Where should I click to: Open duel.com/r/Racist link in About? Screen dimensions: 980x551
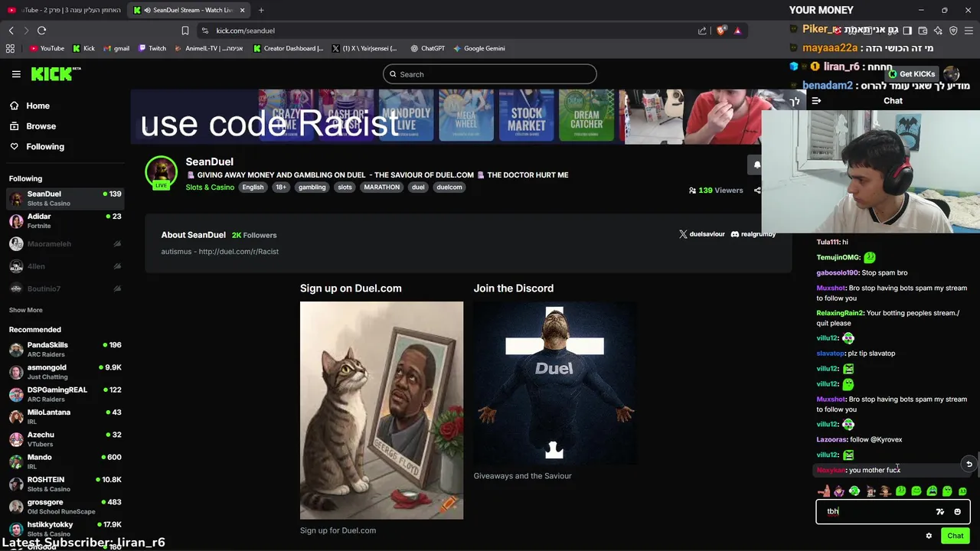pyautogui.click(x=238, y=252)
